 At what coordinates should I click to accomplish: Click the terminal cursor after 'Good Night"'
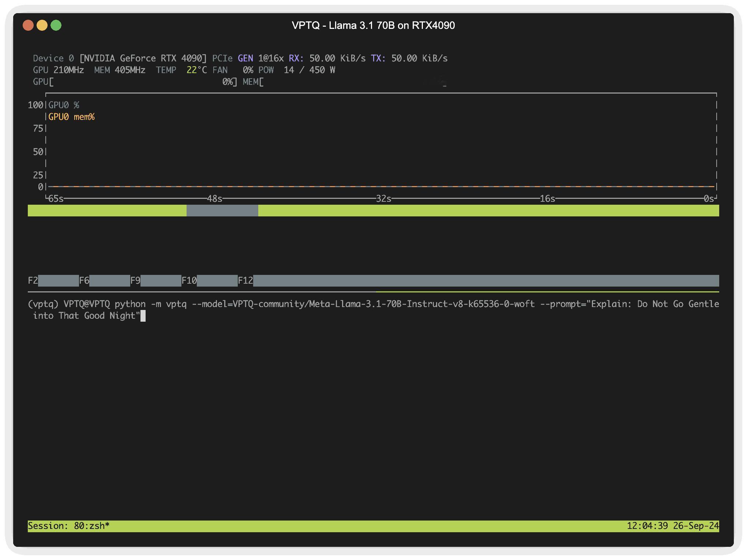pos(143,316)
